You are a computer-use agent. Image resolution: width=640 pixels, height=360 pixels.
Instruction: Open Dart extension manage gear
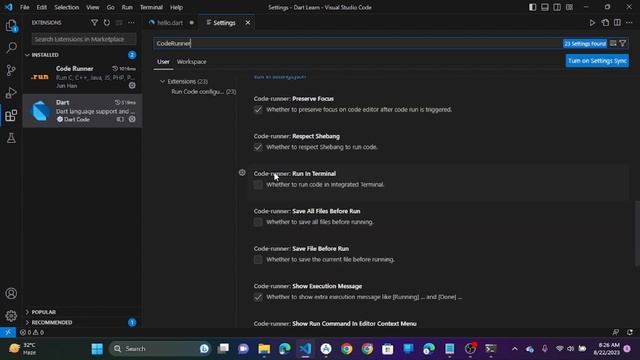(x=132, y=119)
